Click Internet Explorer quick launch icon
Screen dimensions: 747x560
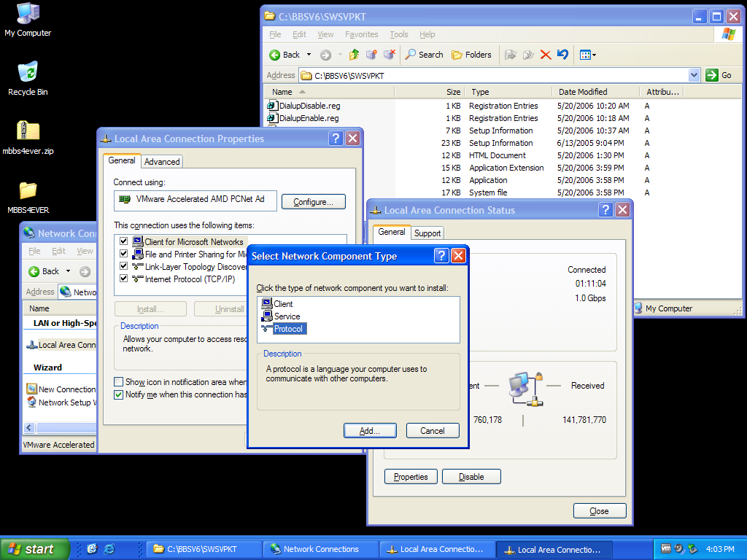coord(109,549)
